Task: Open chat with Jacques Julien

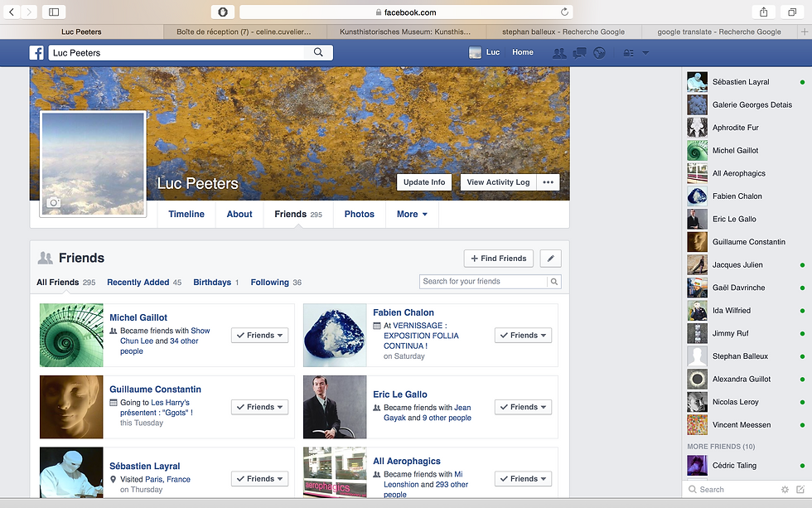Action: click(747, 265)
